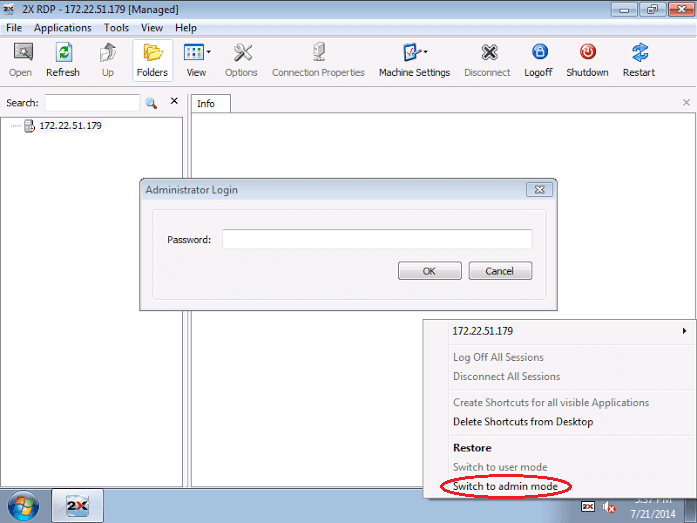Open the Windows Start menu
Viewport: 697px width, 523px height.
[x=23, y=506]
